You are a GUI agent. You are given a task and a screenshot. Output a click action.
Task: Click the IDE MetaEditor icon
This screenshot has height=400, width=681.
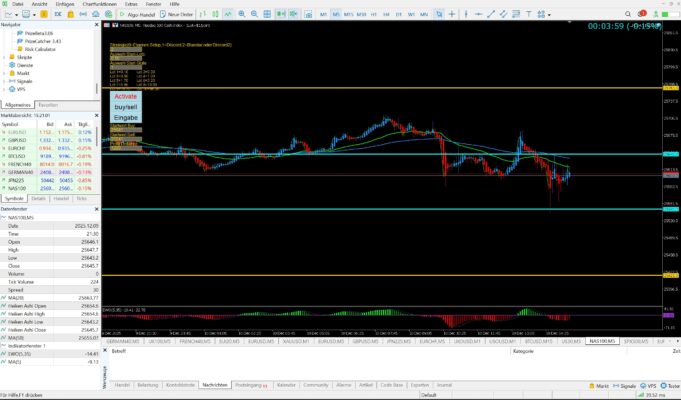[x=58, y=14]
